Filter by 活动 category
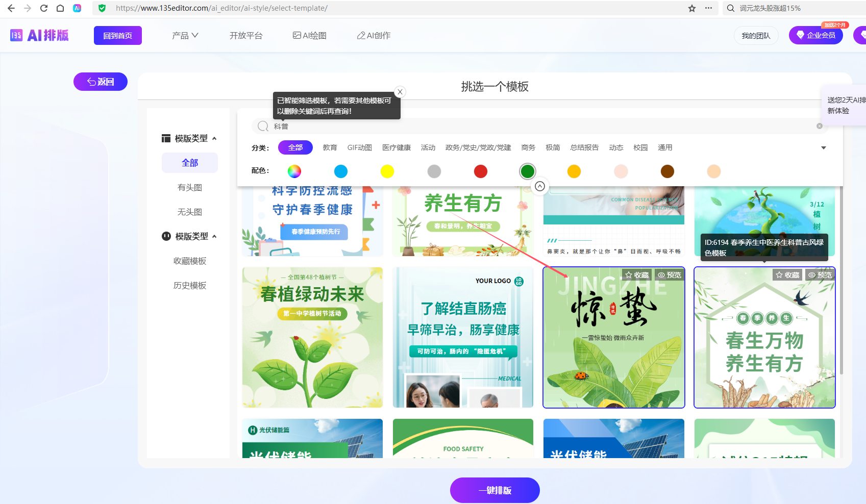Image resolution: width=866 pixels, height=504 pixels. [428, 147]
